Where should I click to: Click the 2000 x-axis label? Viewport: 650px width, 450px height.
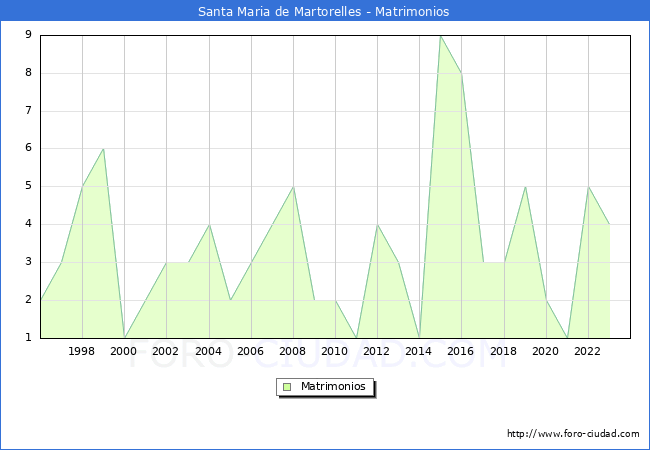click(123, 351)
